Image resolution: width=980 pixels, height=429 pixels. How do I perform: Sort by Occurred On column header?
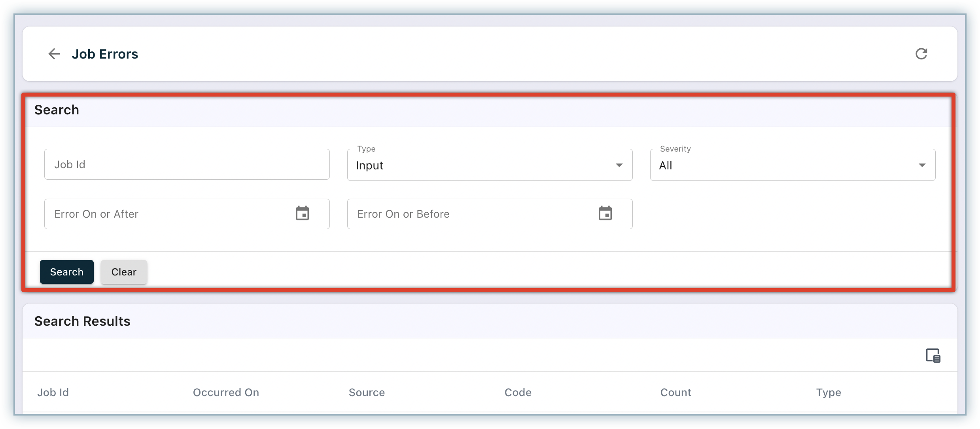click(x=226, y=393)
